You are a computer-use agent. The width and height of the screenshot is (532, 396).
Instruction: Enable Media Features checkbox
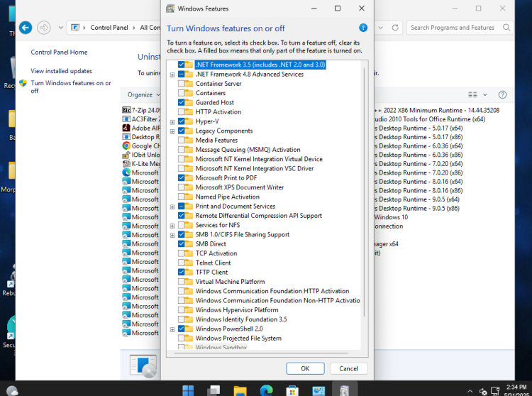(181, 140)
